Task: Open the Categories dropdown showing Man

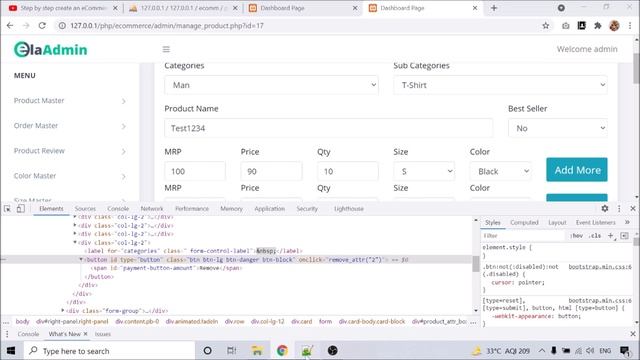Action: point(271,85)
